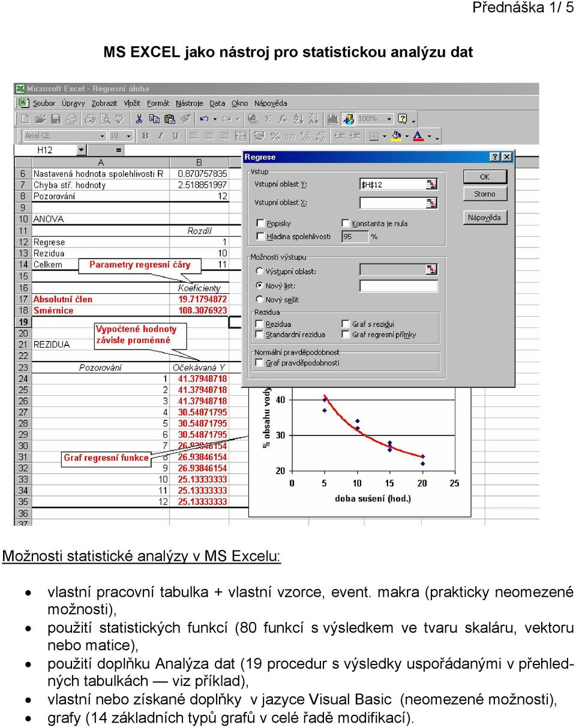Click the AutoSum sigma icon
The image size is (576, 728).
268,119
